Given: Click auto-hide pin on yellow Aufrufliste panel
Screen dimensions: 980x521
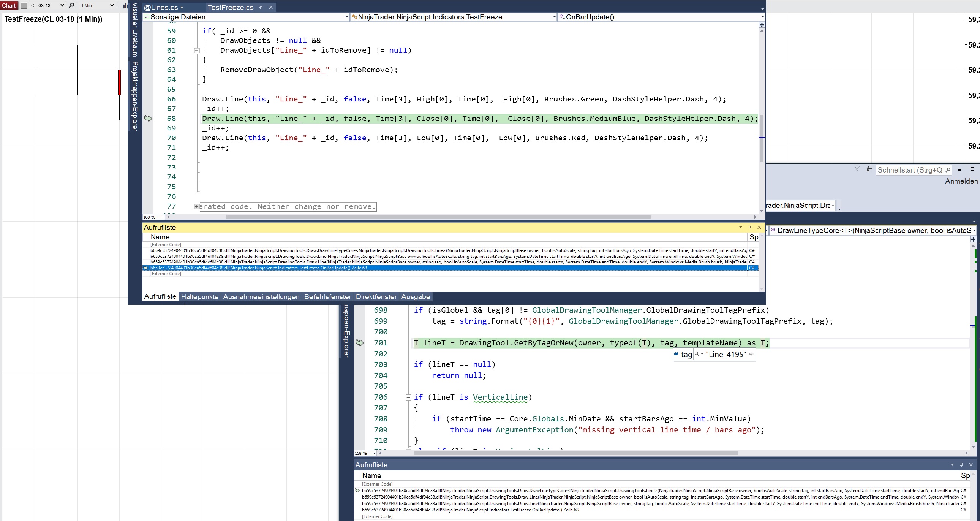Looking at the screenshot, I should point(750,227).
